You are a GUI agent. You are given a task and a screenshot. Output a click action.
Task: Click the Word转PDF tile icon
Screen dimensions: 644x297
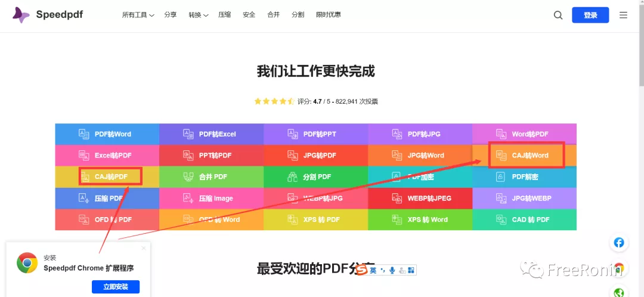(501, 134)
